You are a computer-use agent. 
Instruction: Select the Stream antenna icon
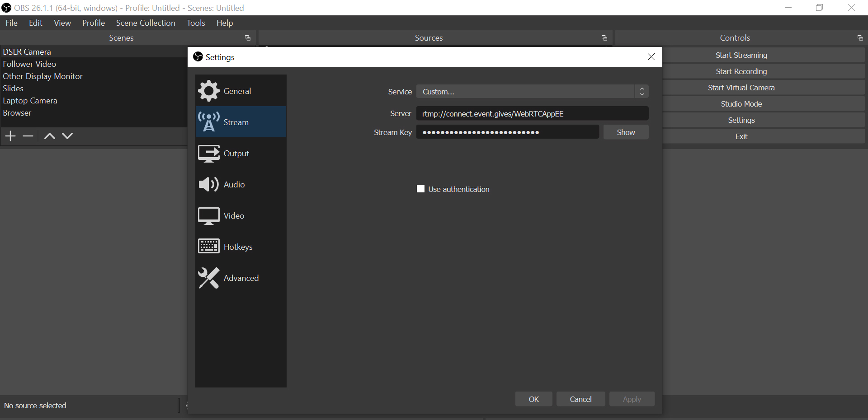pyautogui.click(x=208, y=122)
